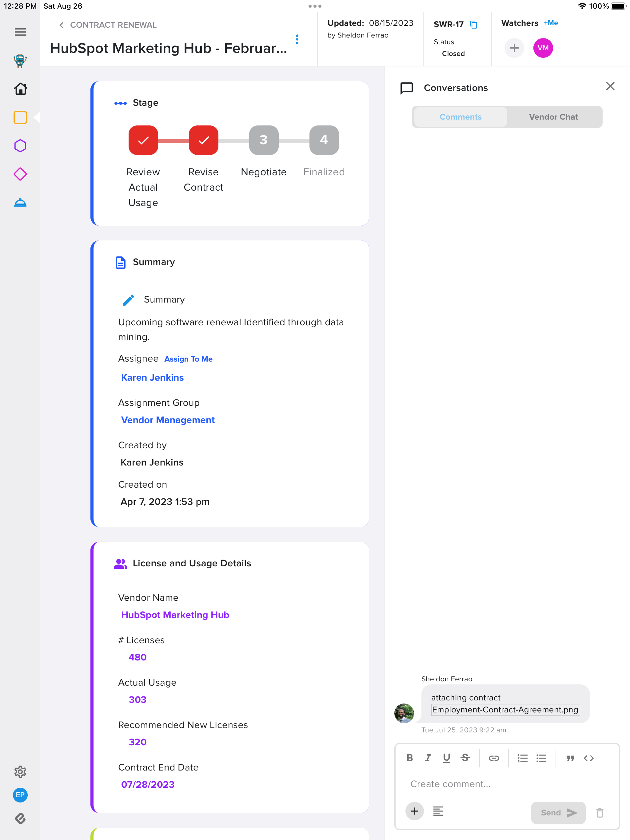Click the 320 recommended licenses value
This screenshot has height=840, width=630.
[x=138, y=742]
